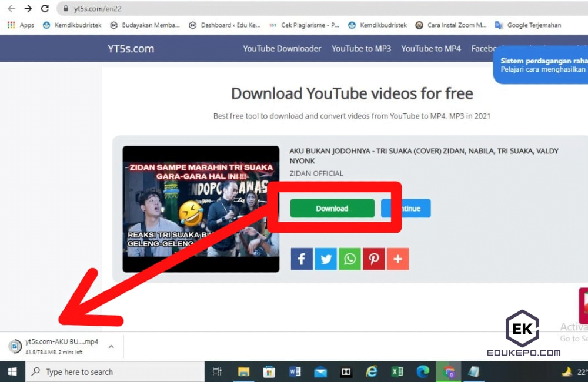588x382 pixels.
Task: Expand the download details chevron
Action: click(x=111, y=346)
